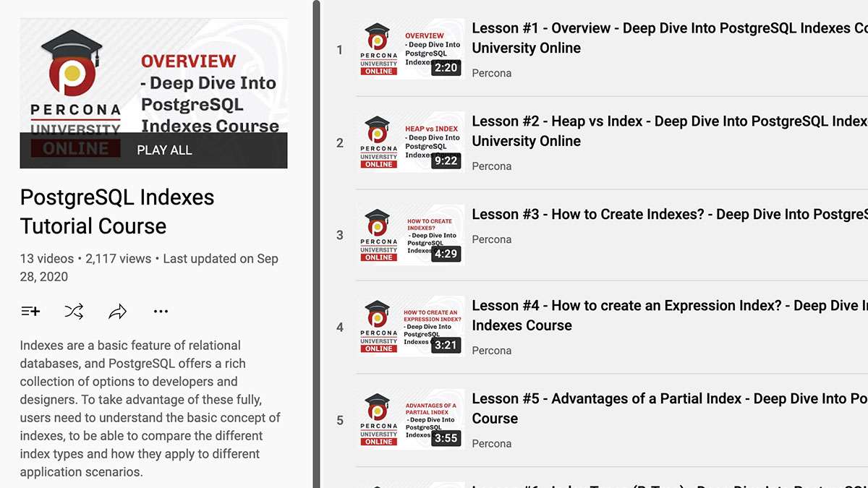Click the playlist description paragraph
The image size is (868, 488).
[150, 408]
